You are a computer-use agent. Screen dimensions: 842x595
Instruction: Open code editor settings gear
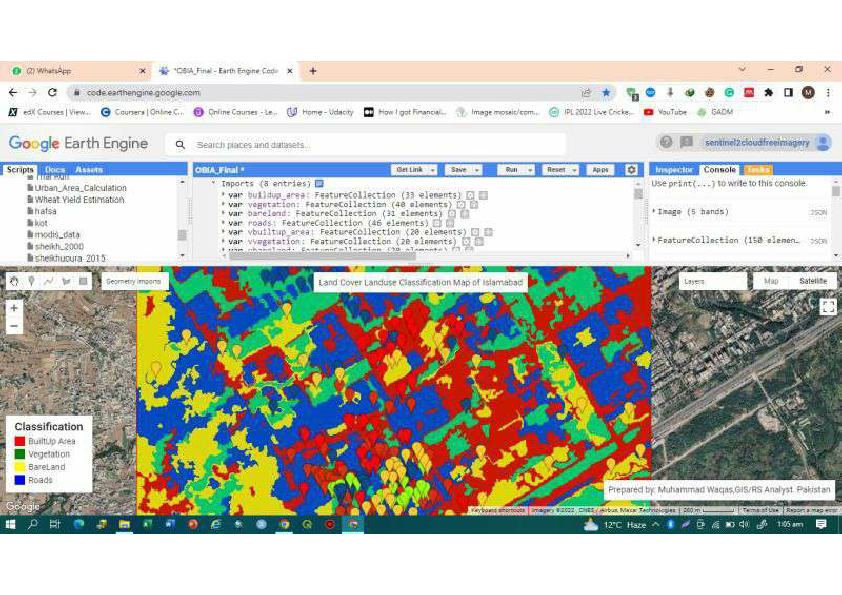pyautogui.click(x=632, y=170)
